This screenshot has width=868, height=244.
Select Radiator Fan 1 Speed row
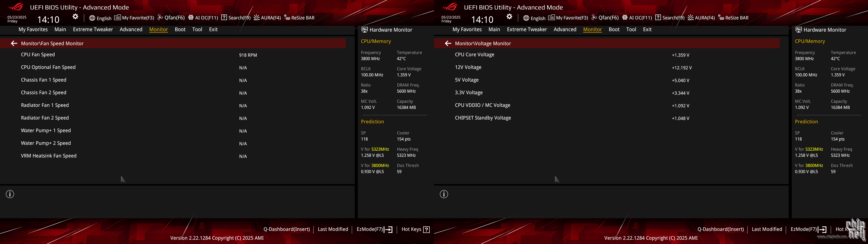[x=173, y=105]
